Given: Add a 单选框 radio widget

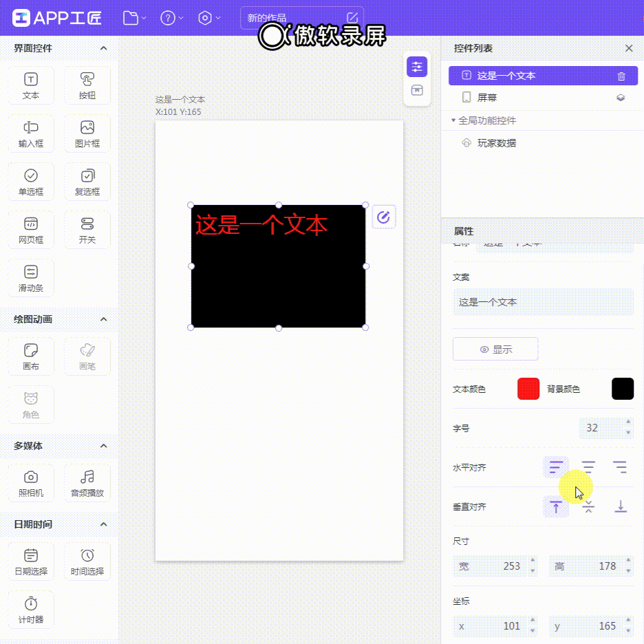Looking at the screenshot, I should click(x=31, y=182).
